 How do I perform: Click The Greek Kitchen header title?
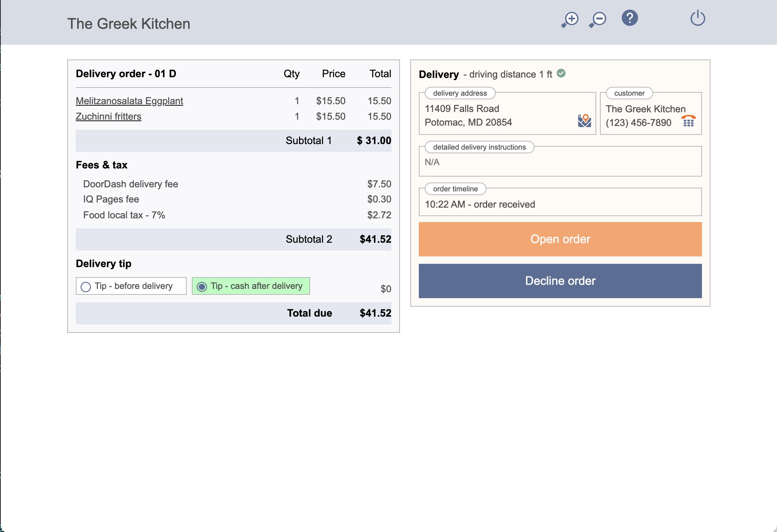tap(129, 24)
